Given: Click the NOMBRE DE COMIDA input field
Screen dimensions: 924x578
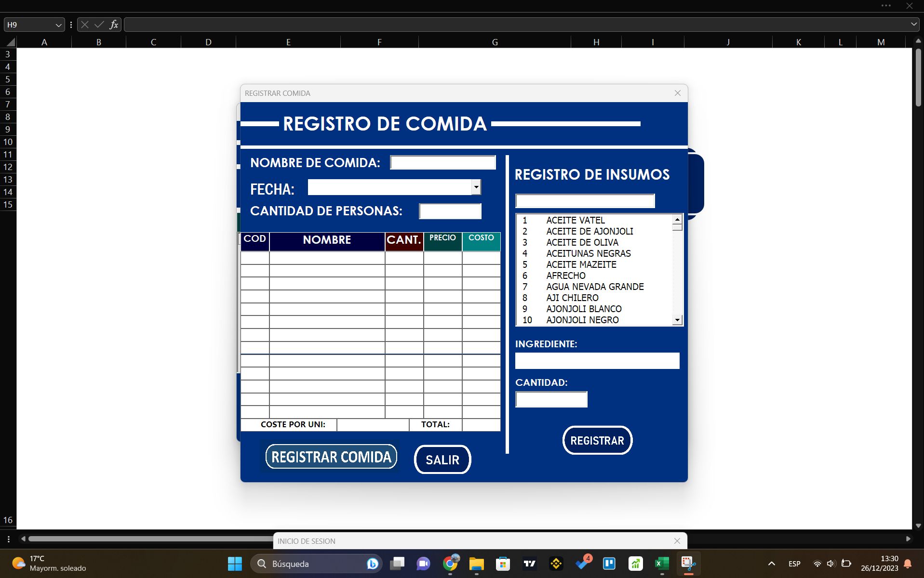Looking at the screenshot, I should (442, 162).
